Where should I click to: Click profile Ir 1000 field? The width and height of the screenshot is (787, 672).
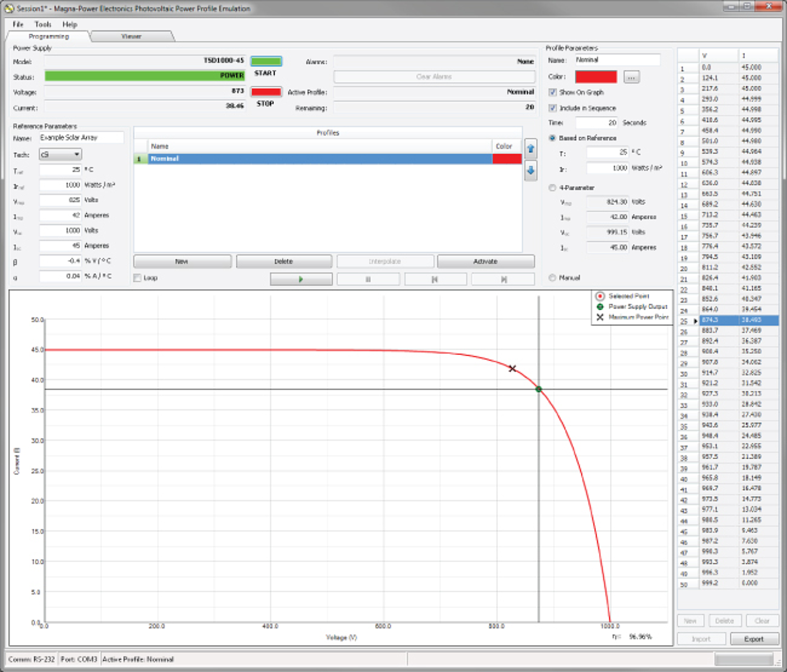[x=608, y=168]
